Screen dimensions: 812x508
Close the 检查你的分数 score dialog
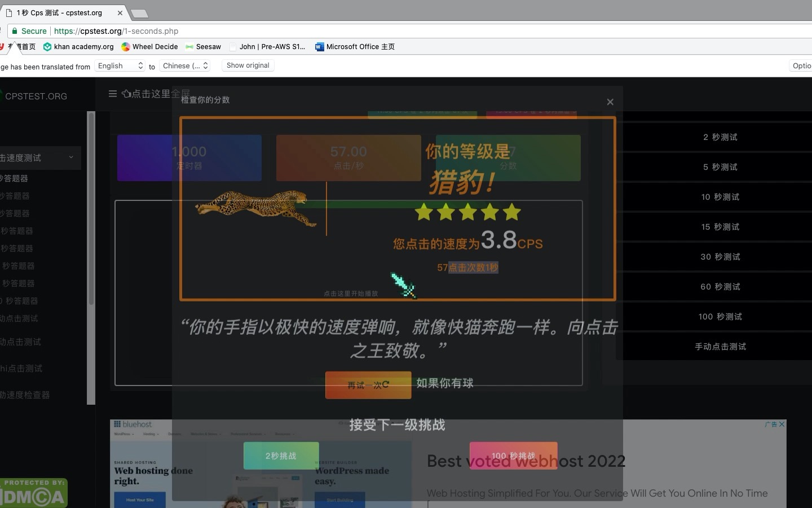[610, 102]
